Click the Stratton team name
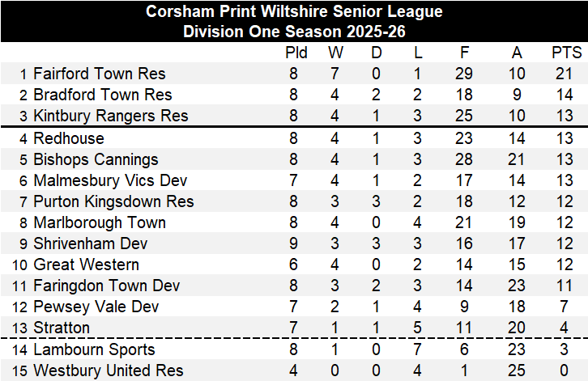Viewport: 588px width, 381px height. point(62,328)
